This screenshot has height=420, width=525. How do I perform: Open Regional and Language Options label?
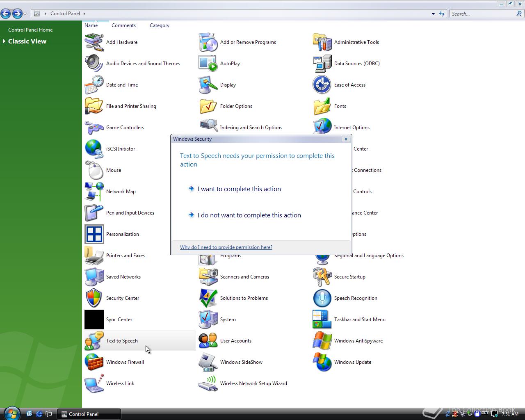point(369,256)
